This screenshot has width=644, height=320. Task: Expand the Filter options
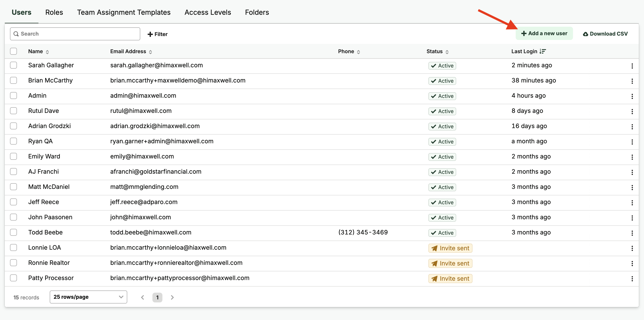point(157,34)
